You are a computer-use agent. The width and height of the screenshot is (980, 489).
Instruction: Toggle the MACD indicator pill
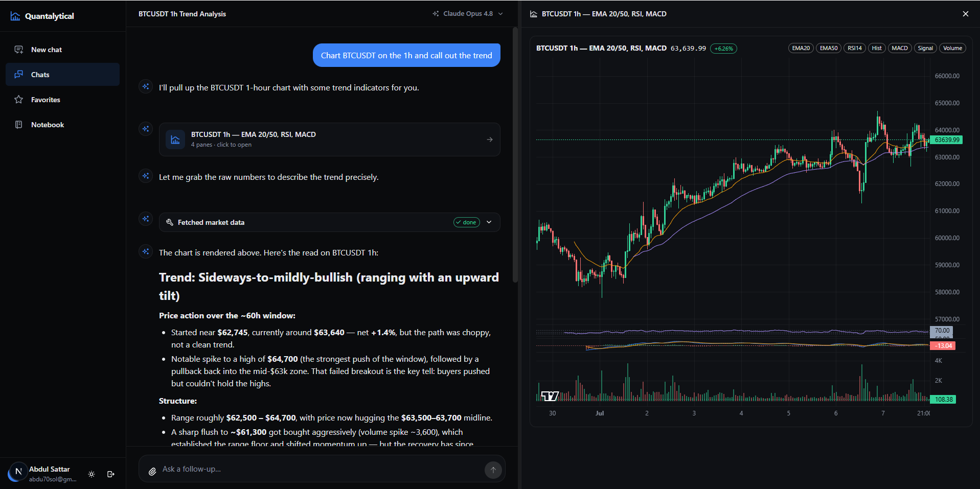point(900,48)
